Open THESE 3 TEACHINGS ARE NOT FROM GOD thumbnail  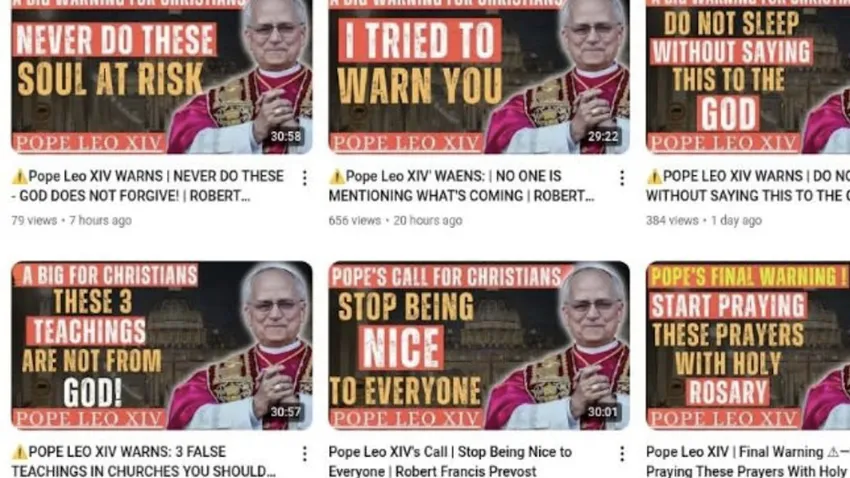coord(162,346)
